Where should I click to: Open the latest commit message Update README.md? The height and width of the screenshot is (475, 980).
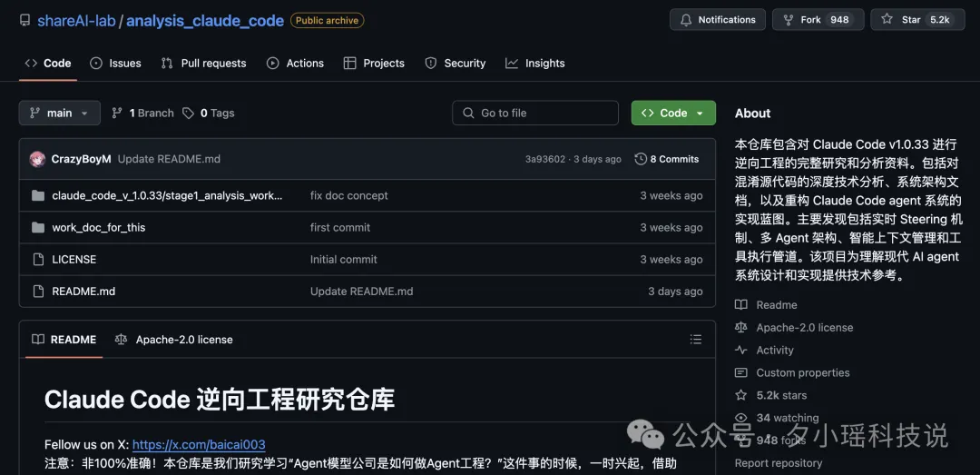(x=169, y=159)
